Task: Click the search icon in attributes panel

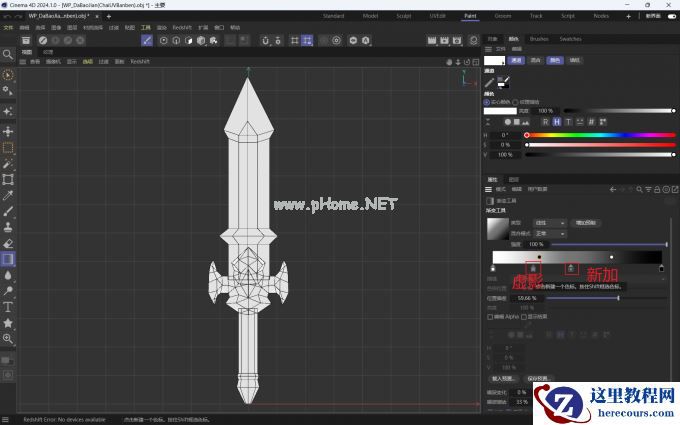Action: [639, 190]
